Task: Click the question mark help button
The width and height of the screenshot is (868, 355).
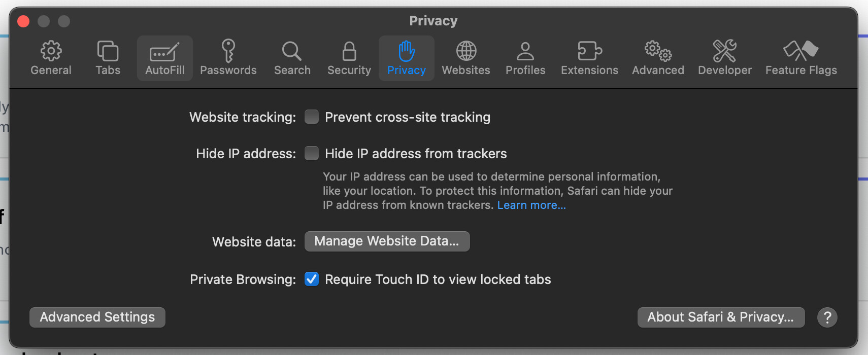Action: tap(827, 317)
